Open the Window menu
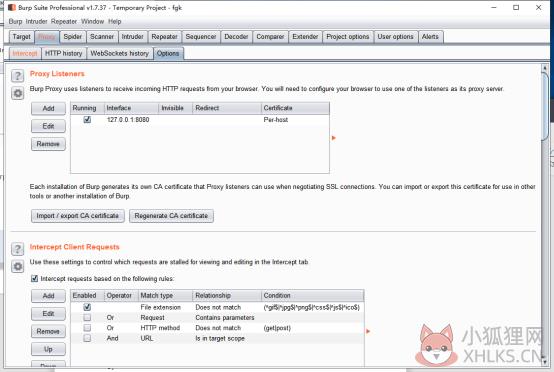This screenshot has width=554, height=372. coord(93,22)
